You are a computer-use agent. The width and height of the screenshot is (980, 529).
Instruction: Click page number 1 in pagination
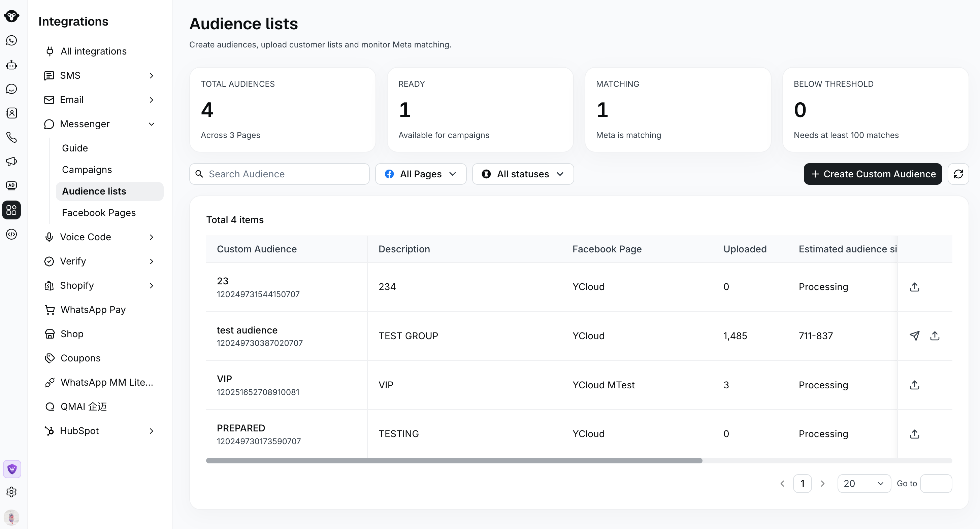pyautogui.click(x=802, y=483)
